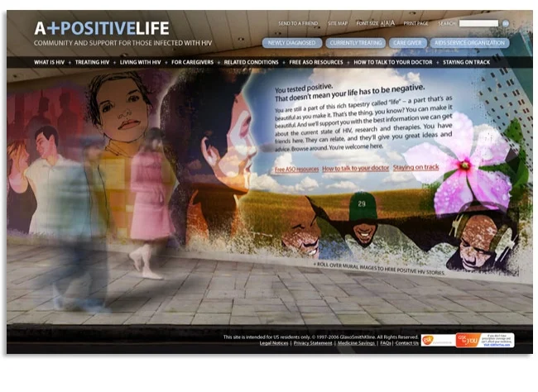The image size is (538, 392).
Task: Open Legal Notices in the footer
Action: click(x=274, y=343)
